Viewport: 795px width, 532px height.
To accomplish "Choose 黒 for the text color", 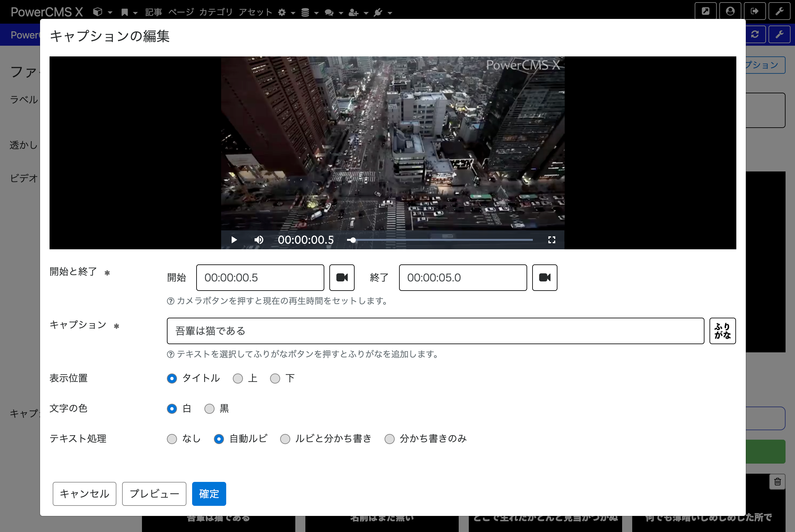I will [x=209, y=409].
